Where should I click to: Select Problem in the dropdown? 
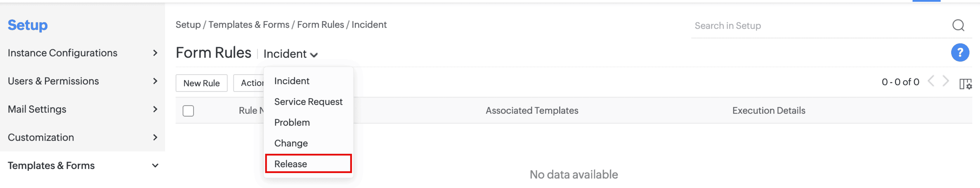292,122
